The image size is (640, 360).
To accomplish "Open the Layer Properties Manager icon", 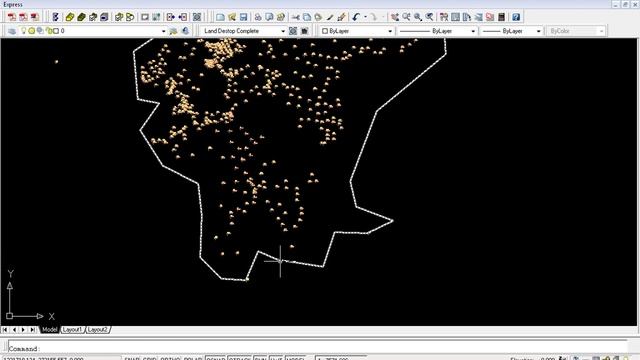I will click(12, 31).
